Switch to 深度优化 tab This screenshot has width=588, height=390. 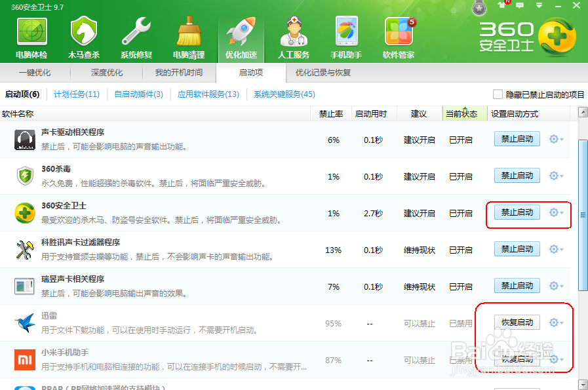point(106,73)
